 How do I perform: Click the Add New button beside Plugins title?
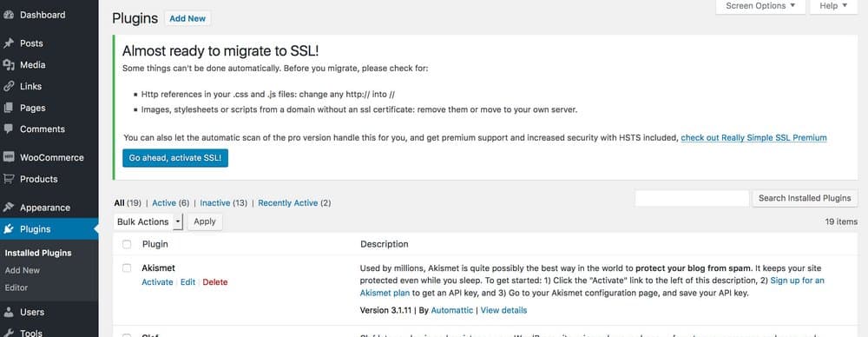pos(187,18)
